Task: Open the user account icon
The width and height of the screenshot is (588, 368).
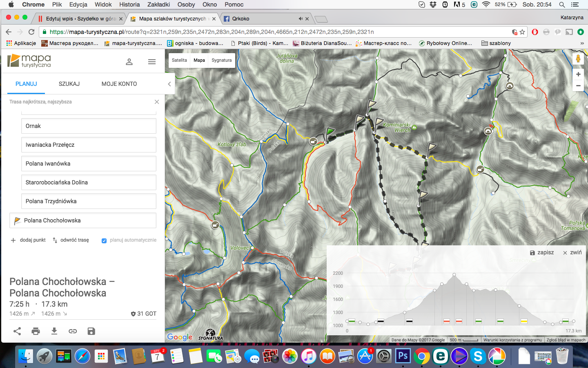Action: 129,62
